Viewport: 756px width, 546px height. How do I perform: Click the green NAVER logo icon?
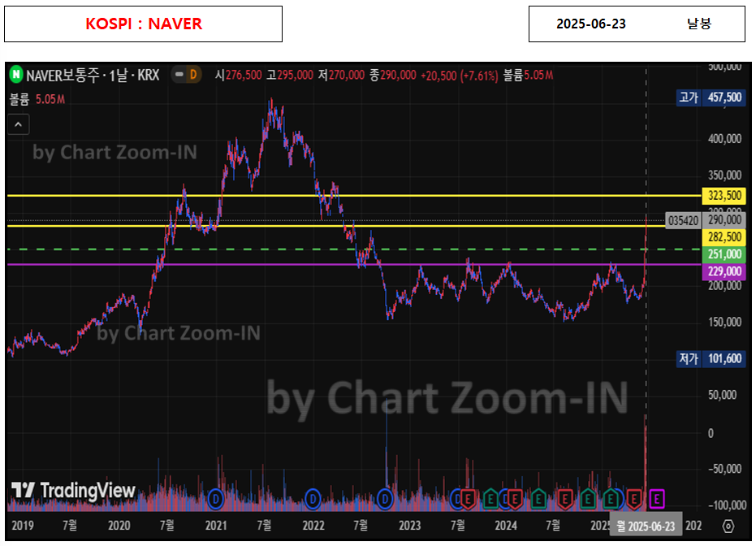(16, 75)
